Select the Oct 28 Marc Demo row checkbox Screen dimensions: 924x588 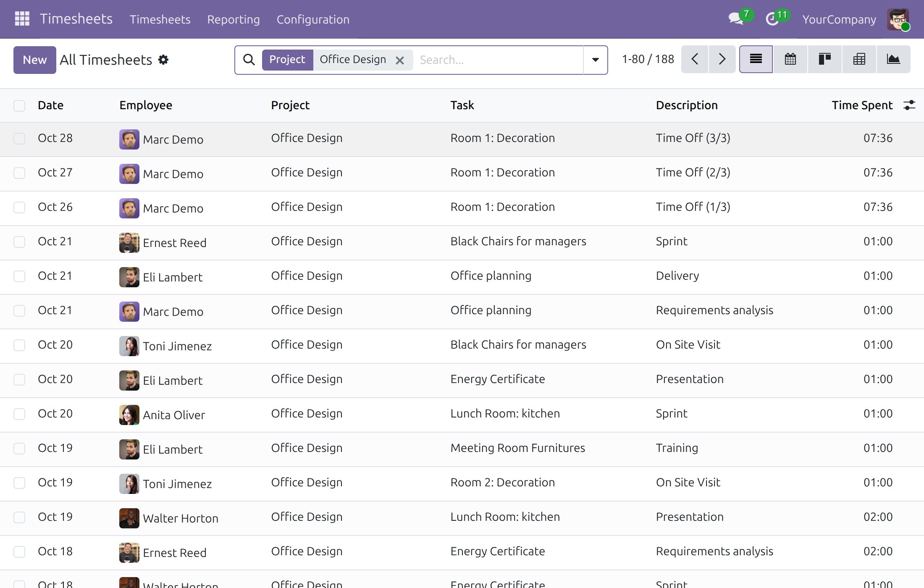pos(19,138)
